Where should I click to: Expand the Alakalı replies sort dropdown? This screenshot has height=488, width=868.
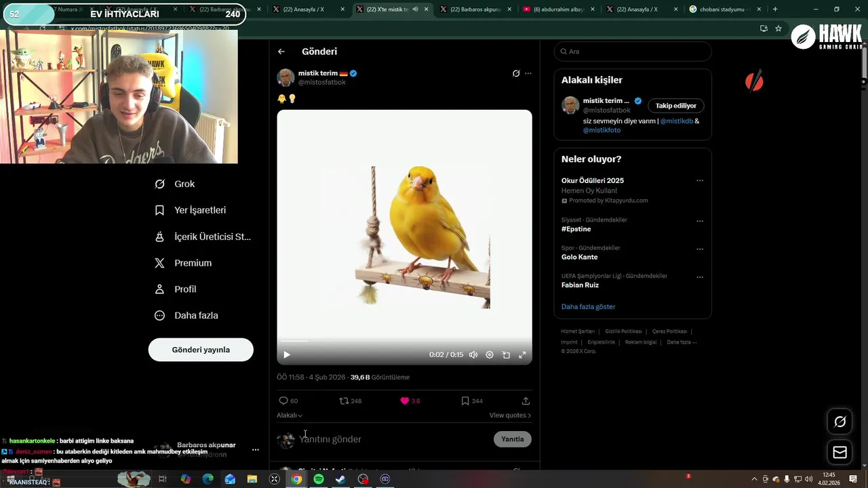point(290,415)
